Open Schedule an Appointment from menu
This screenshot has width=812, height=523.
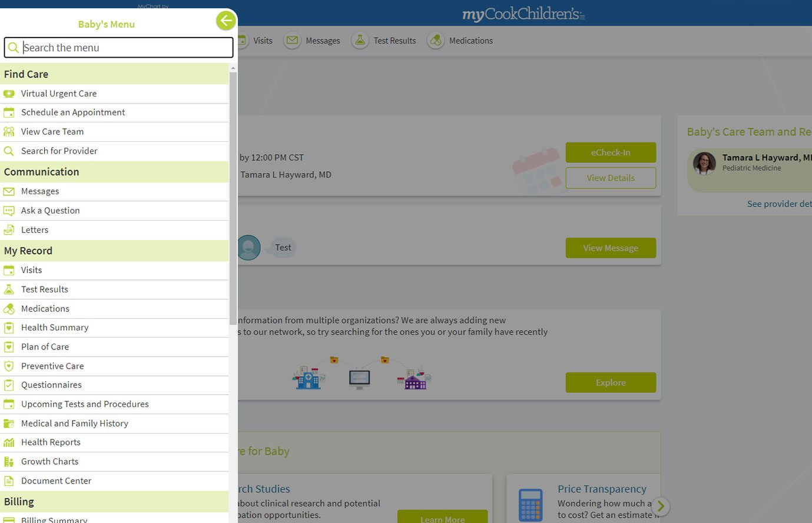coord(73,112)
